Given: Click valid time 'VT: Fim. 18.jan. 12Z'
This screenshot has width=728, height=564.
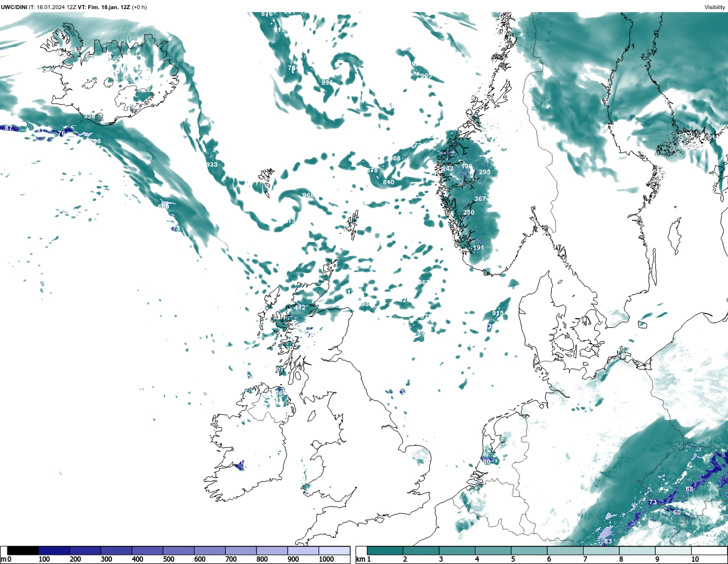Looking at the screenshot, I should pos(104,7).
